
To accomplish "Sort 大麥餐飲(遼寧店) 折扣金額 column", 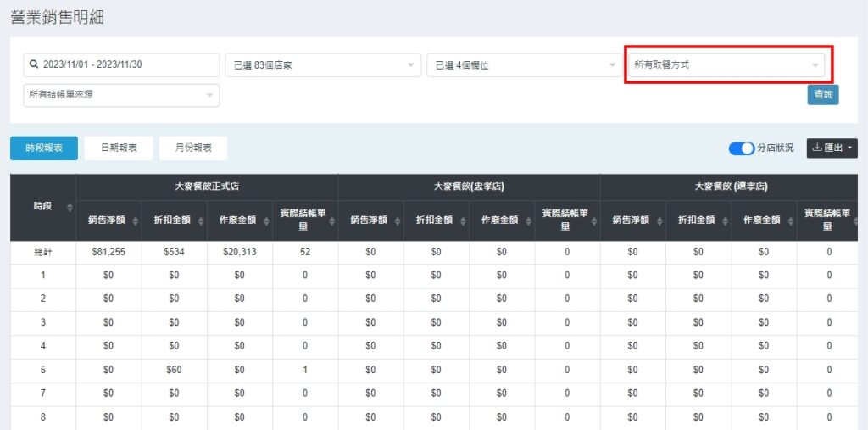I will pos(724,221).
